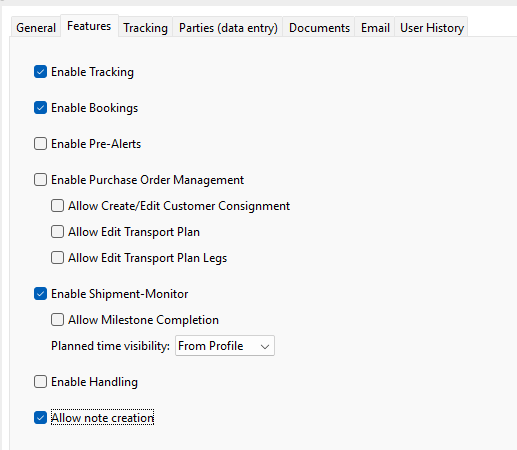Image resolution: width=517 pixels, height=450 pixels.
Task: Switch to the General tab
Action: click(x=36, y=28)
